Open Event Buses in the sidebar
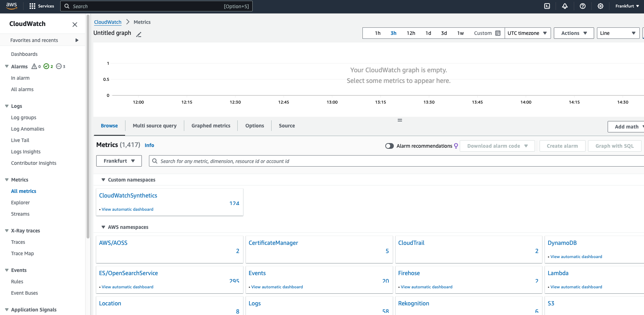644x315 pixels. point(25,293)
